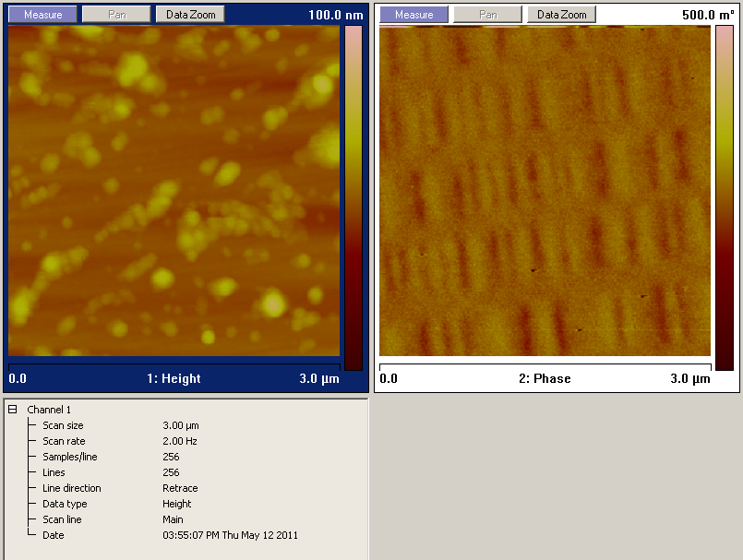Image resolution: width=743 pixels, height=560 pixels.
Task: Select Pan button in Phase panel
Action: tap(487, 15)
